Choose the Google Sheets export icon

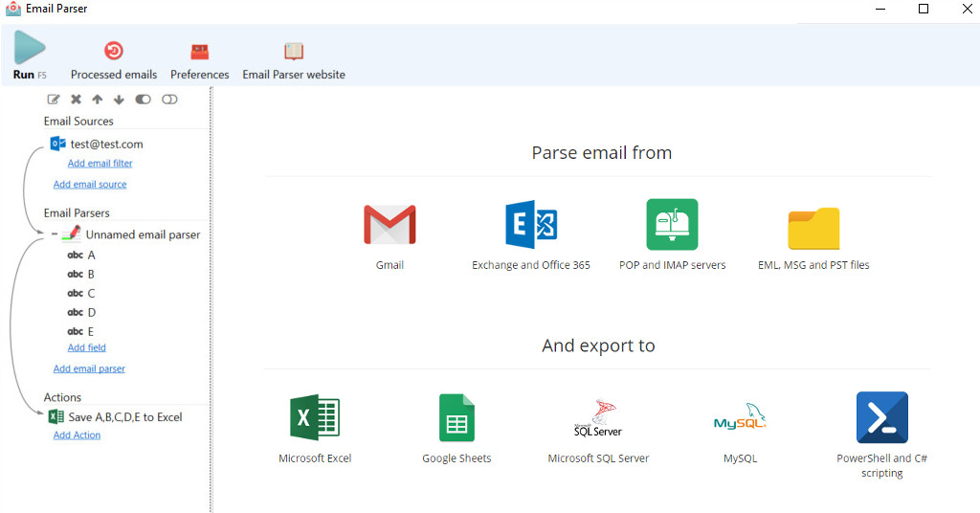pyautogui.click(x=457, y=418)
